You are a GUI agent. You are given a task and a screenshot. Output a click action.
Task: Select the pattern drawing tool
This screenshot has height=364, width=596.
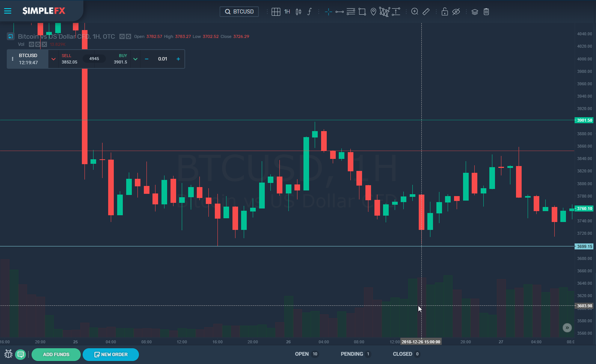385,12
